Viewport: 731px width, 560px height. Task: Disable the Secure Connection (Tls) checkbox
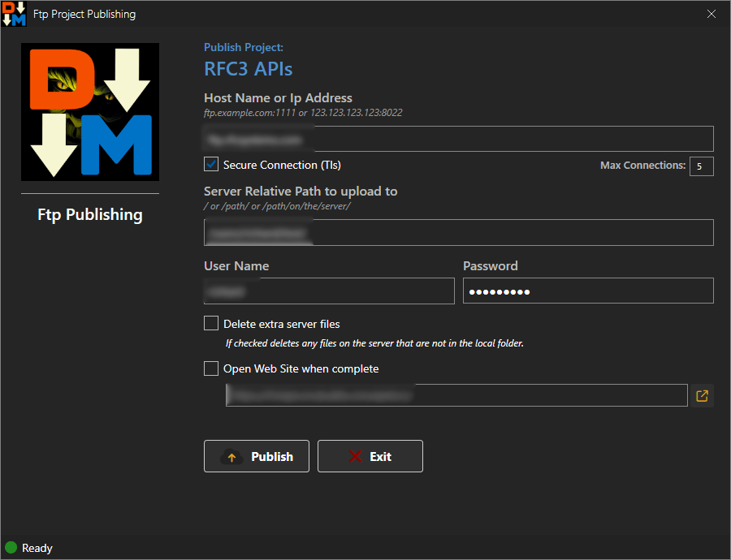[211, 165]
